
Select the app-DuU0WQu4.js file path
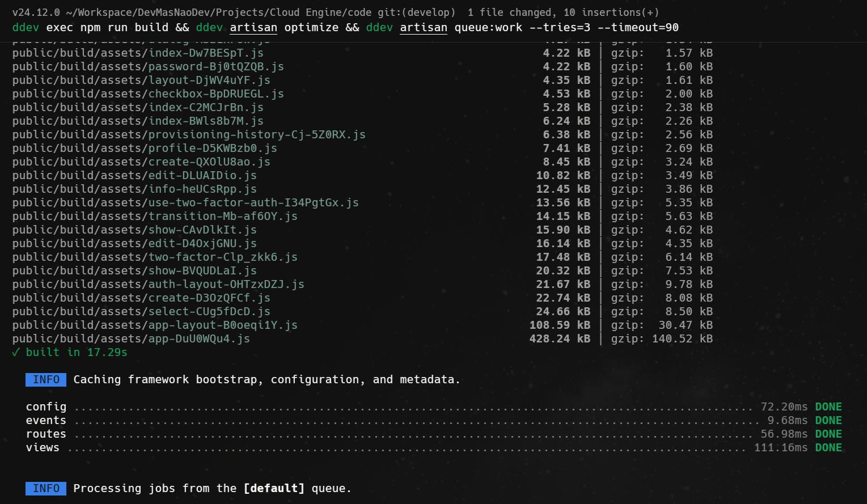click(x=130, y=338)
